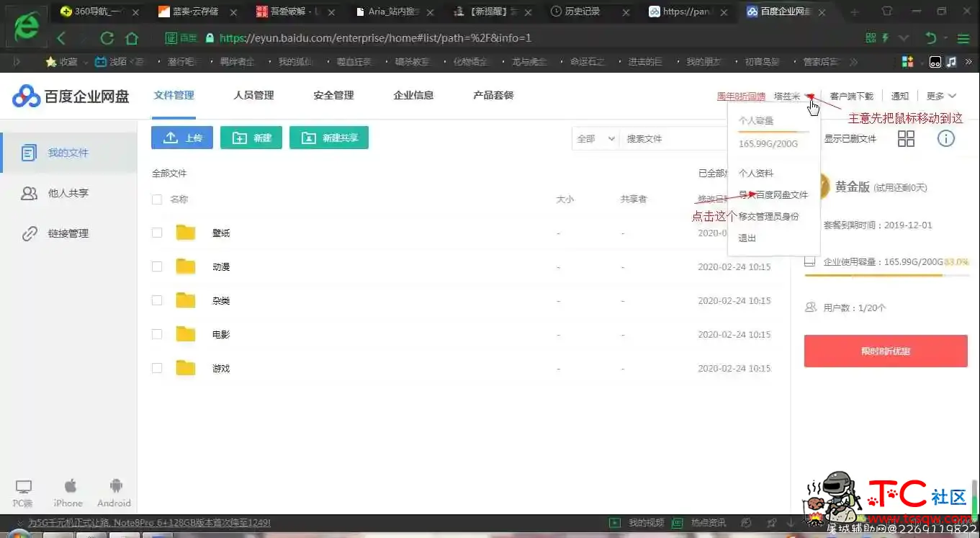Click the colorful extensions grid icon
980x538 pixels.
click(x=907, y=62)
